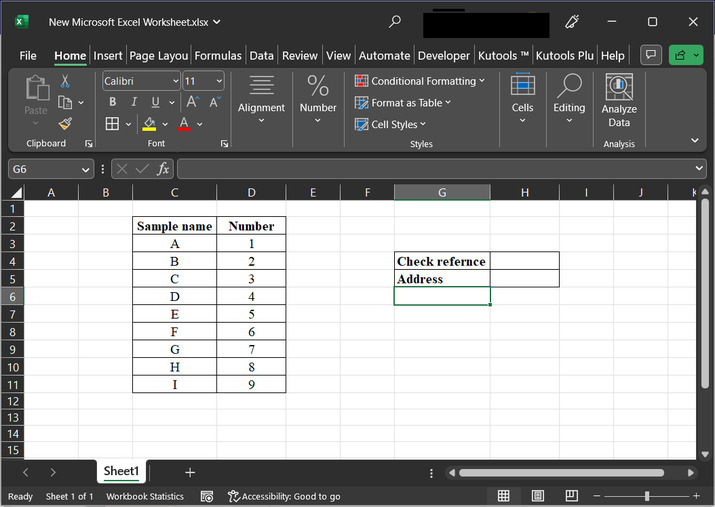Click Accessibility: Good to go status

(x=284, y=496)
